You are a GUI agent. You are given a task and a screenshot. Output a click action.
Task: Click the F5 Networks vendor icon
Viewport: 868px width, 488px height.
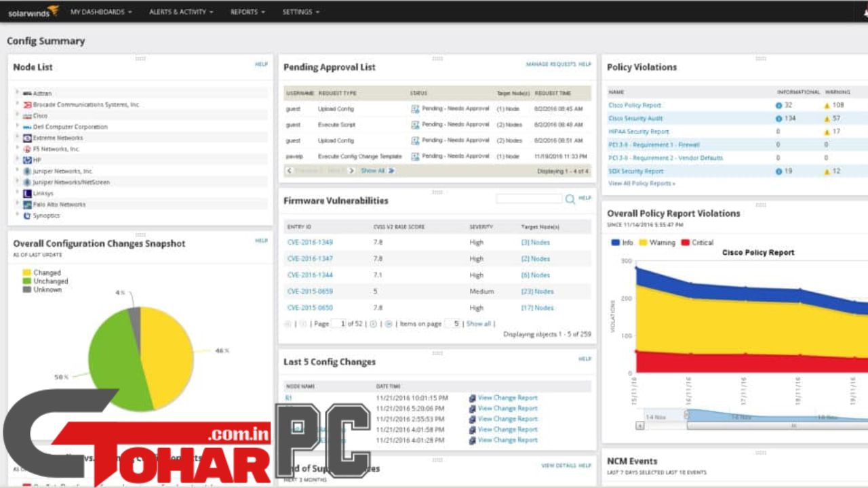pyautogui.click(x=27, y=149)
